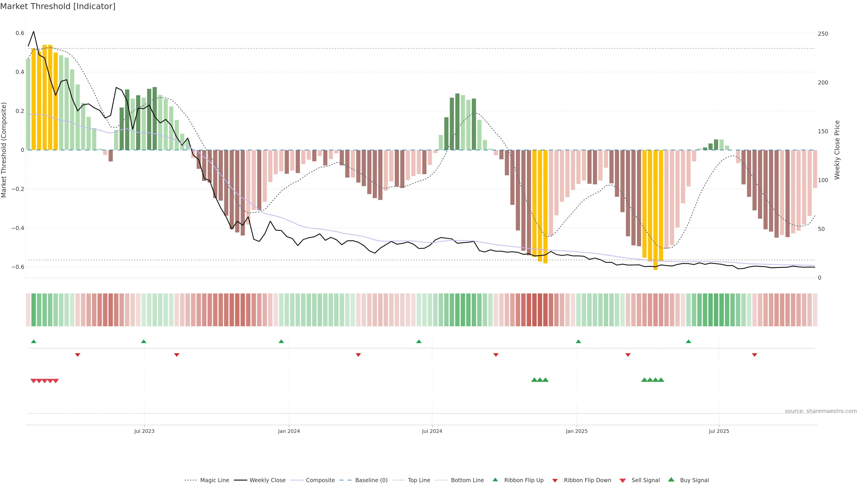Viewport: 868px width, 488px height.
Task: Click green flip-up marker nearest Jan 2024
Action: point(281,342)
